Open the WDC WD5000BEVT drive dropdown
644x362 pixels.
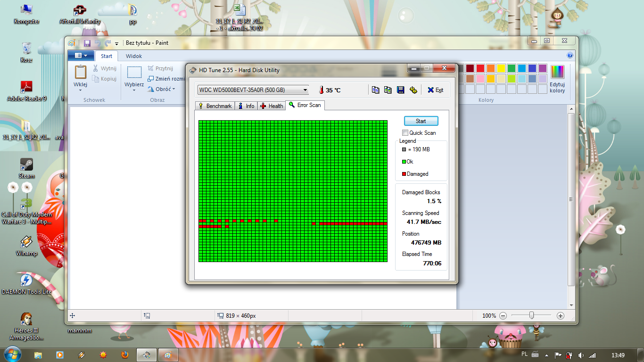click(x=253, y=90)
